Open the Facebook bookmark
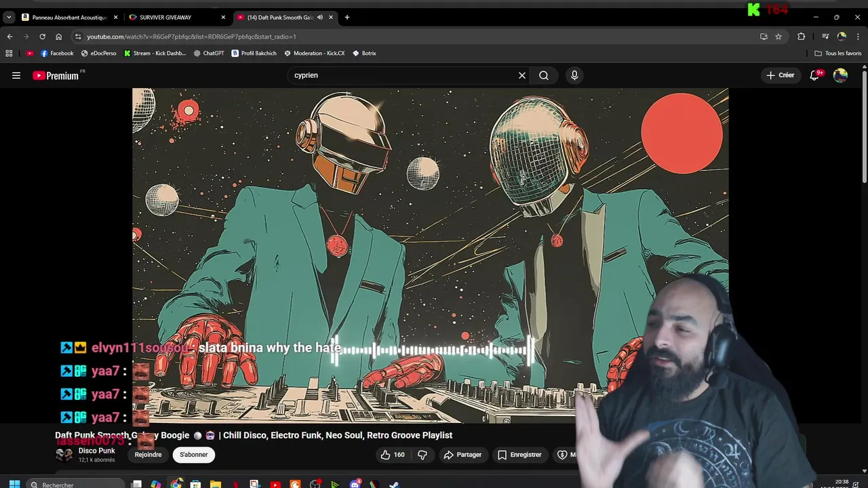The width and height of the screenshot is (868, 488). (57, 53)
